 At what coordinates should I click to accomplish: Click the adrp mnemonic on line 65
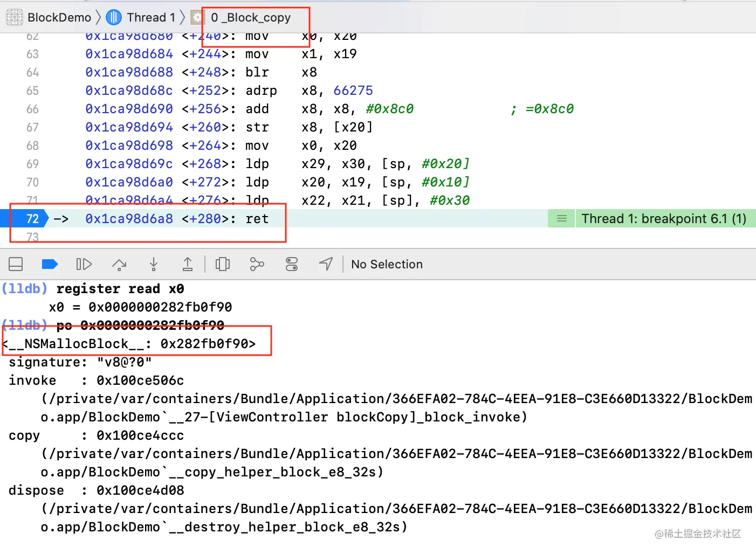pos(262,91)
